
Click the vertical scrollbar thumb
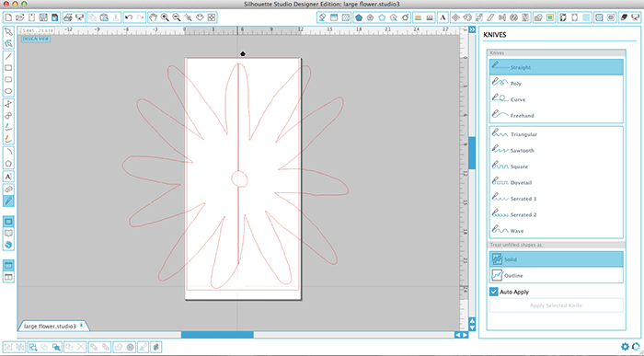coord(472,153)
